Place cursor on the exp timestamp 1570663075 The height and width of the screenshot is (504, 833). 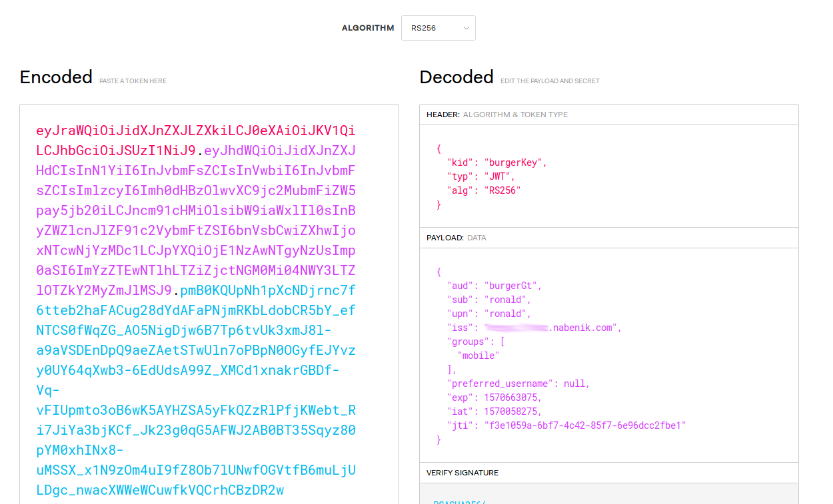click(512, 397)
